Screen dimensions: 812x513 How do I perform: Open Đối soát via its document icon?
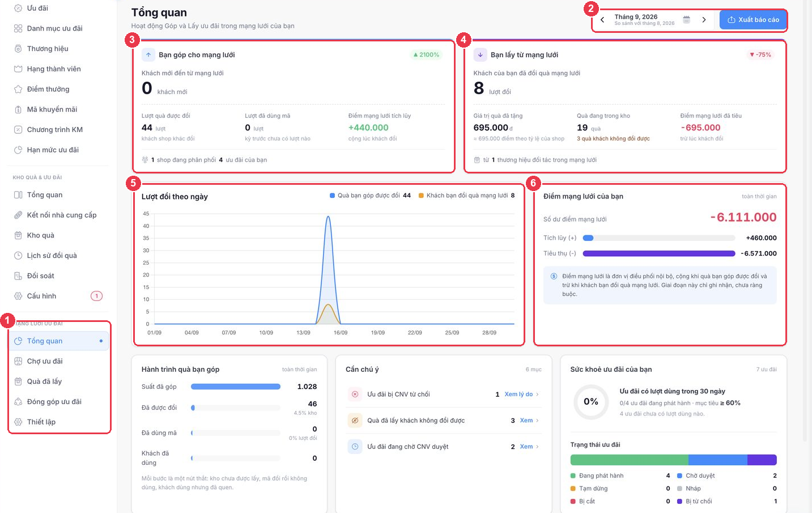18,276
